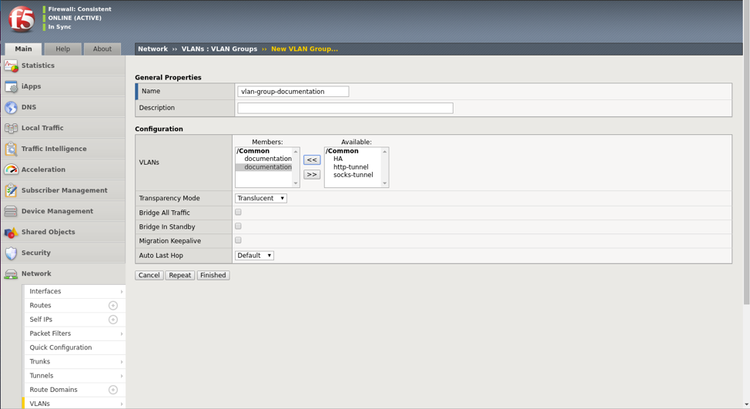Open the Acceleration gauge icon
The image size is (750, 409).
(x=11, y=169)
